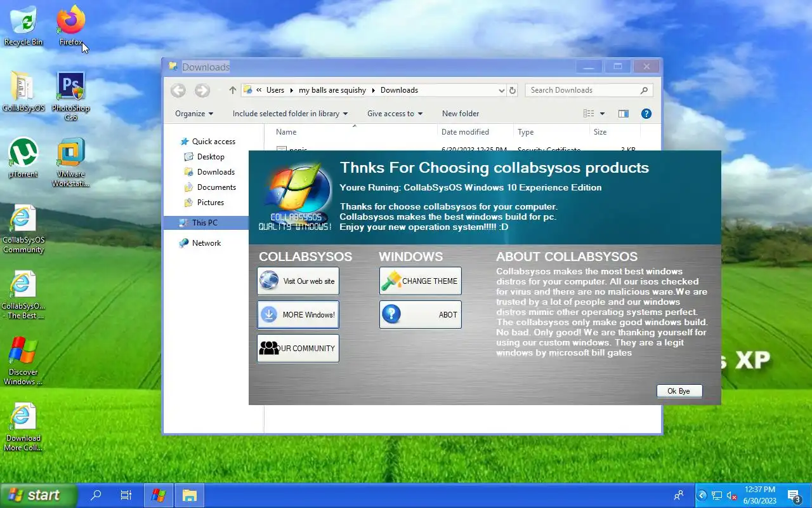Select the Windows flag app on taskbar
The height and width of the screenshot is (508, 812).
[159, 495]
